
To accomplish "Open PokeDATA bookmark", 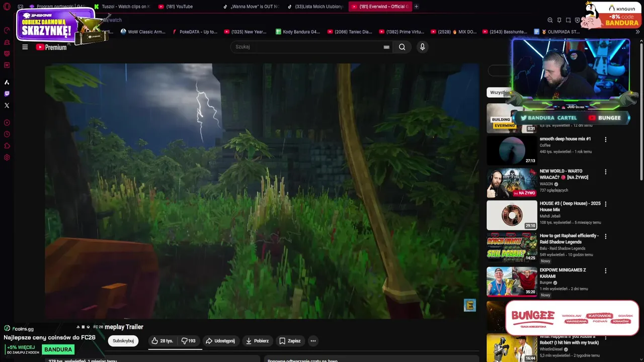I will (x=195, y=32).
